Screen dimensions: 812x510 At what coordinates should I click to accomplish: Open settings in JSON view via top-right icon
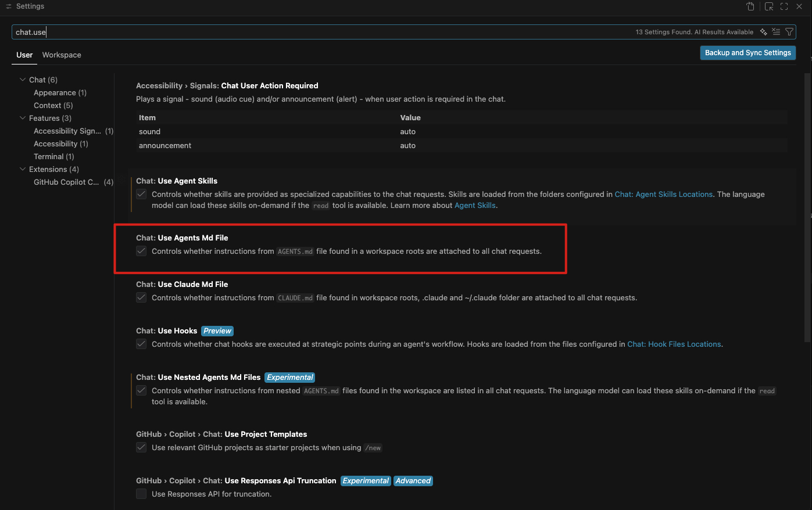(x=751, y=6)
